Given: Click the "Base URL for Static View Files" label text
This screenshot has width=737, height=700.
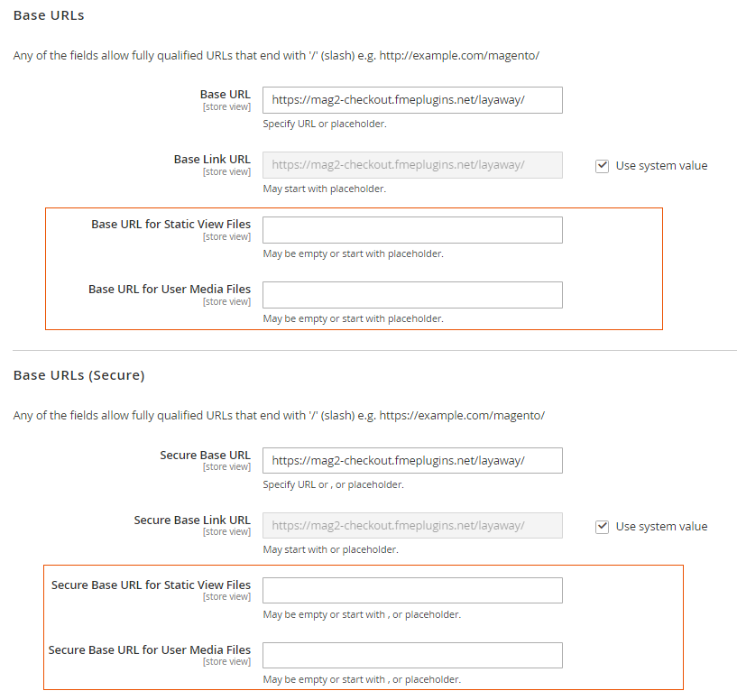Looking at the screenshot, I should coord(170,224).
